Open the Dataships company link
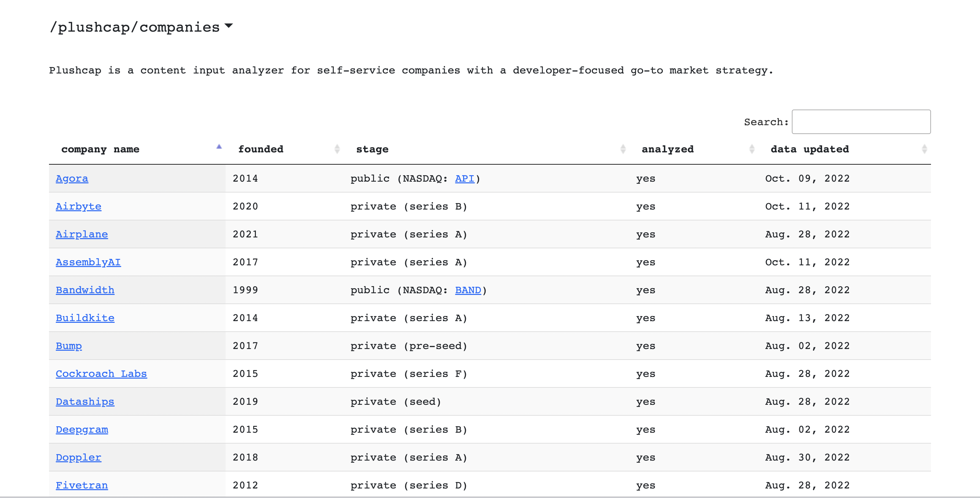 pyautogui.click(x=85, y=401)
